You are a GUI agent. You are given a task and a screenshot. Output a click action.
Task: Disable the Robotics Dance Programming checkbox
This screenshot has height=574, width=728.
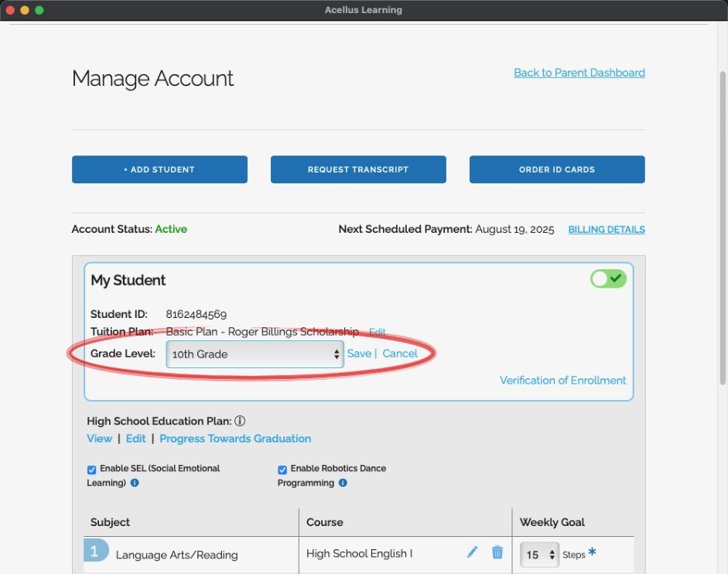[283, 469]
